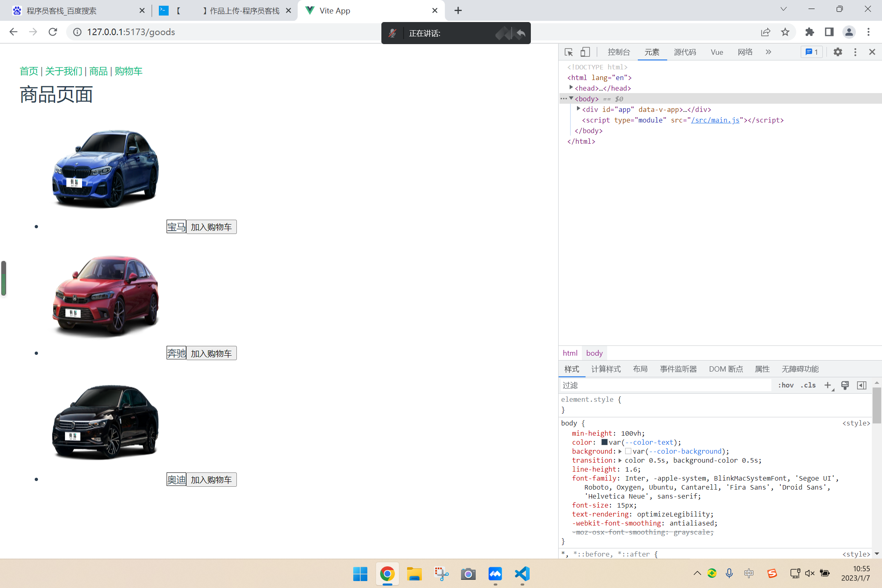Add new style rule plus icon
The image size is (882, 588).
pyautogui.click(x=828, y=385)
